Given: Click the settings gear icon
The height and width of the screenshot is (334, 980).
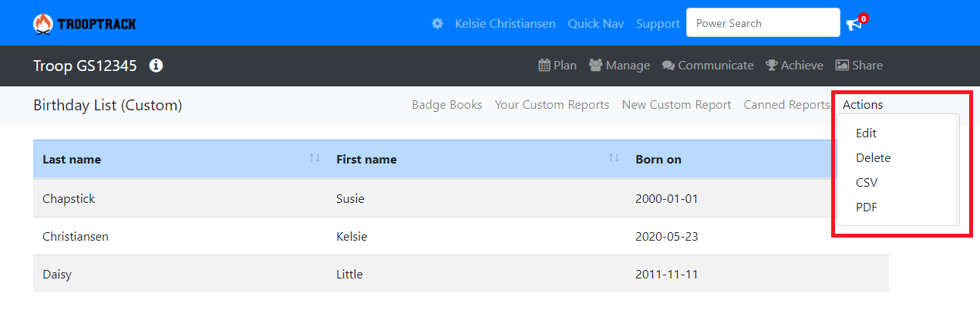Looking at the screenshot, I should click(x=437, y=23).
